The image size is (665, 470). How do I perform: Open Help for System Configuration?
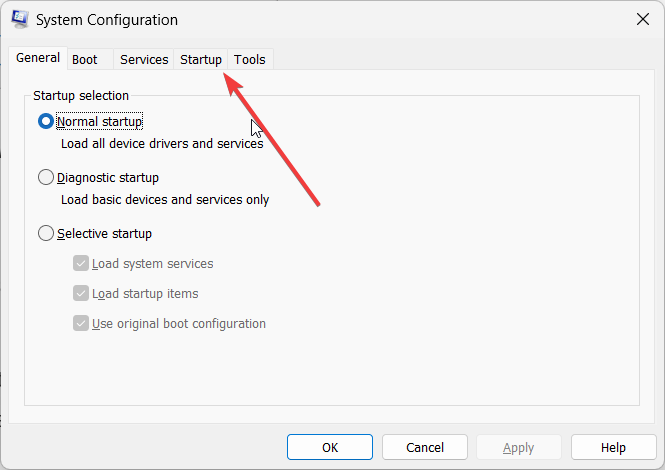click(613, 448)
